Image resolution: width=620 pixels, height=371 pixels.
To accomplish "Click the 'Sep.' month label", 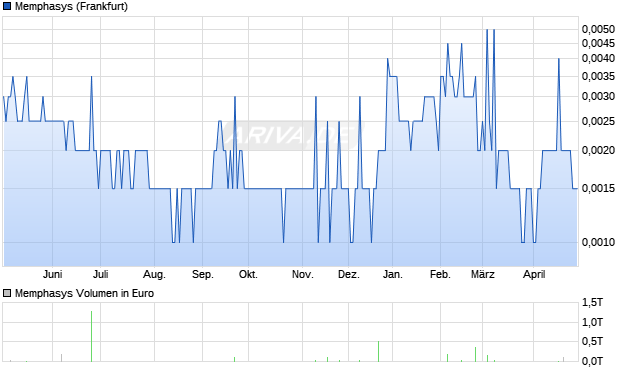I will 202,274.
